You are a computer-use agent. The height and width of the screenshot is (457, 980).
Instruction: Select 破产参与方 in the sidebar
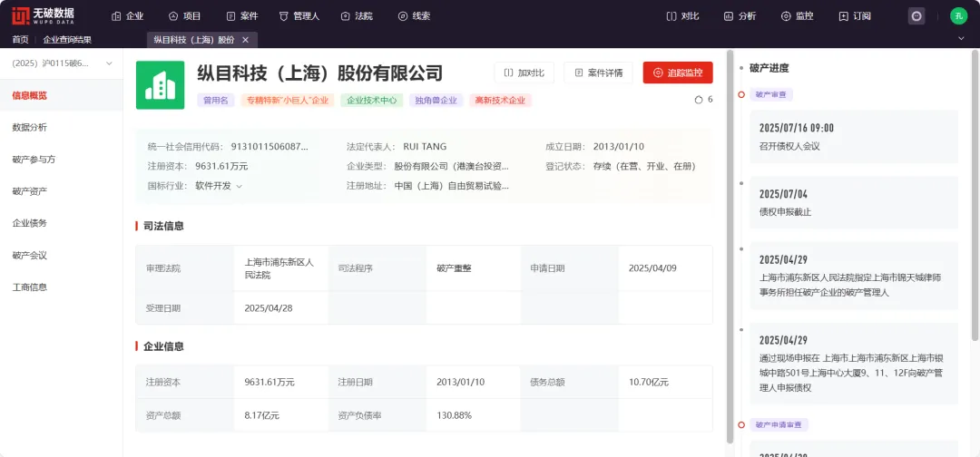[x=62, y=160]
